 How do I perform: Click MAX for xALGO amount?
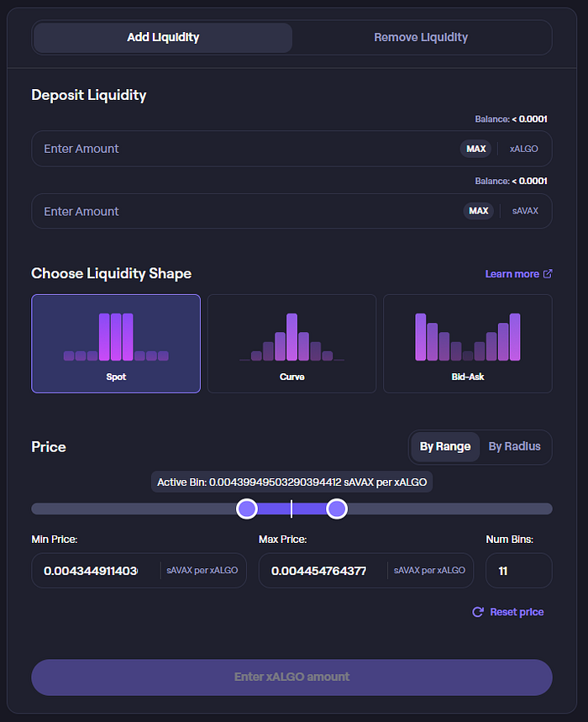click(475, 149)
